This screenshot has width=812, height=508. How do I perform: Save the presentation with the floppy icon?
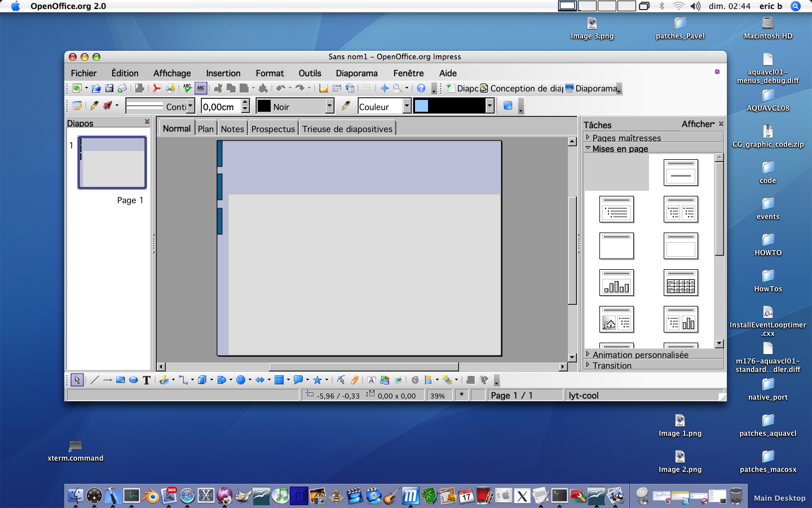(109, 88)
